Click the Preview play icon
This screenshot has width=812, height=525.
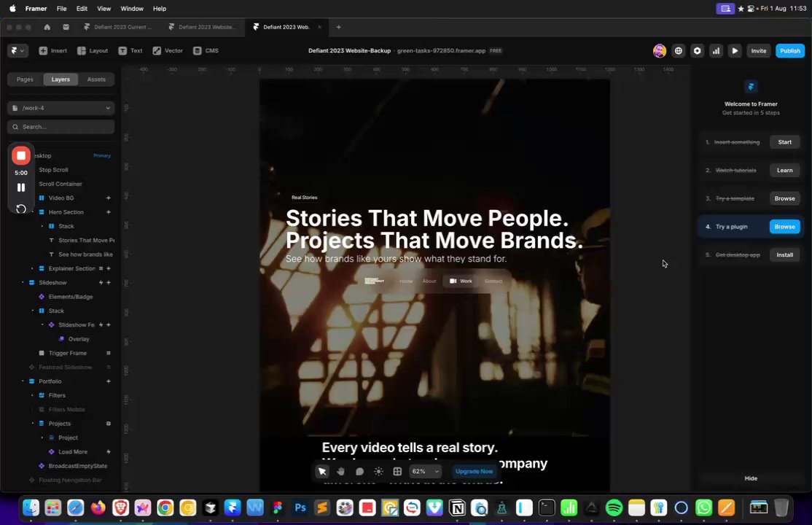coord(734,51)
